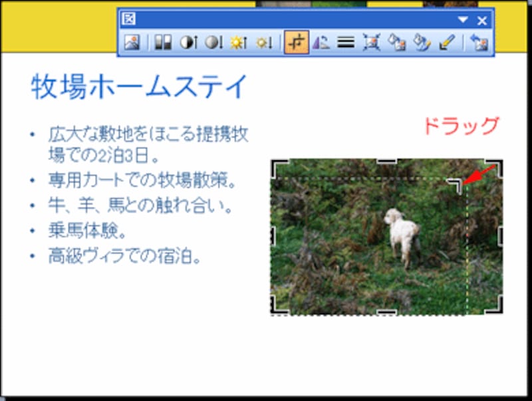532x401 pixels.
Task: Close the 図 Picture toolbar
Action: pyautogui.click(x=481, y=20)
